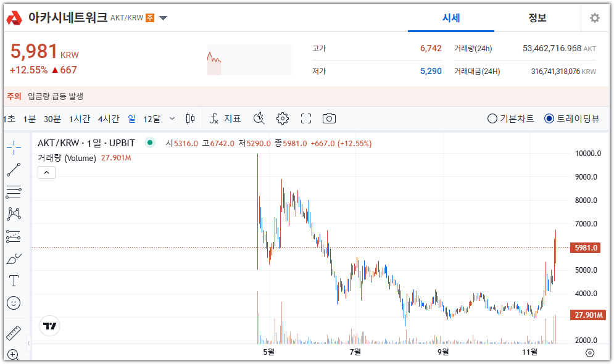Collapse the indicator legend with the caret button
614x364 pixels.
tap(47, 173)
